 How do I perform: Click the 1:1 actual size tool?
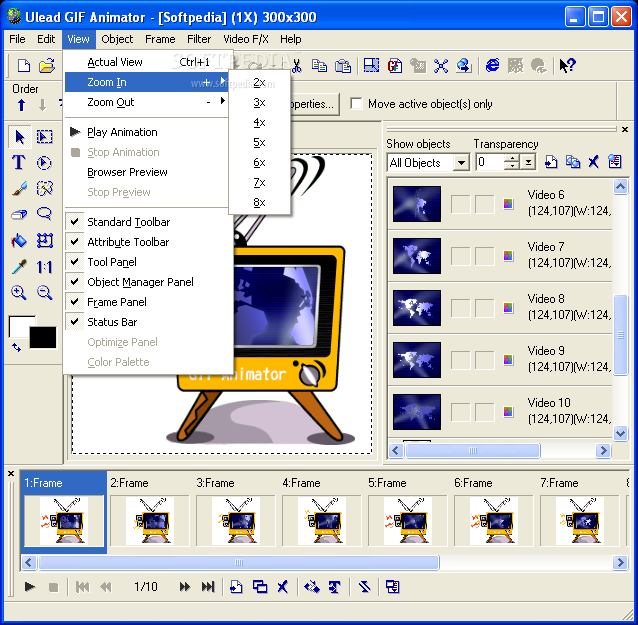(x=44, y=267)
